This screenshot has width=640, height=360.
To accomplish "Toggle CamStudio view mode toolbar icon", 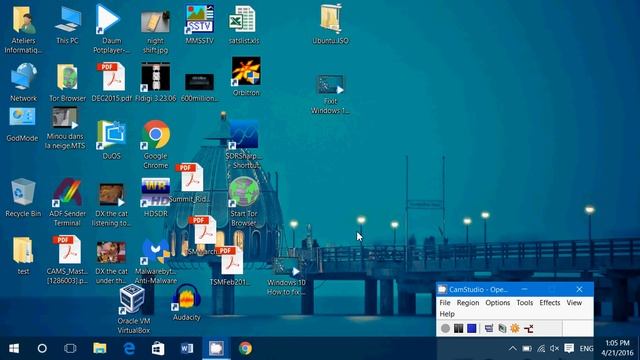I will (x=489, y=328).
